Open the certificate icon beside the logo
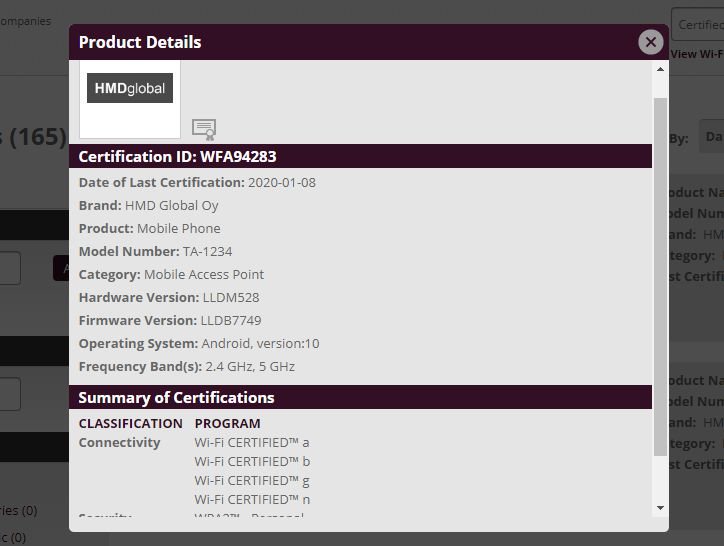Screen dimensions: 724x546 coord(204,129)
